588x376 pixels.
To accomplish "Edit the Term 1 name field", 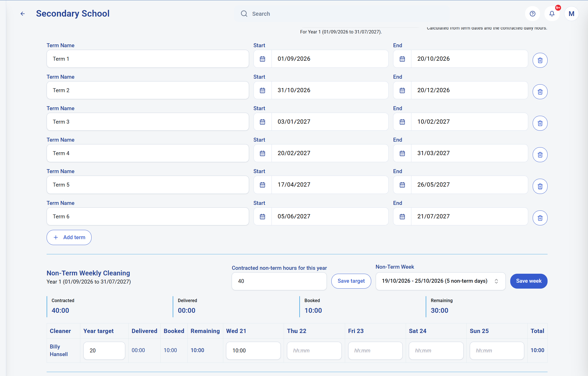I will [x=148, y=59].
